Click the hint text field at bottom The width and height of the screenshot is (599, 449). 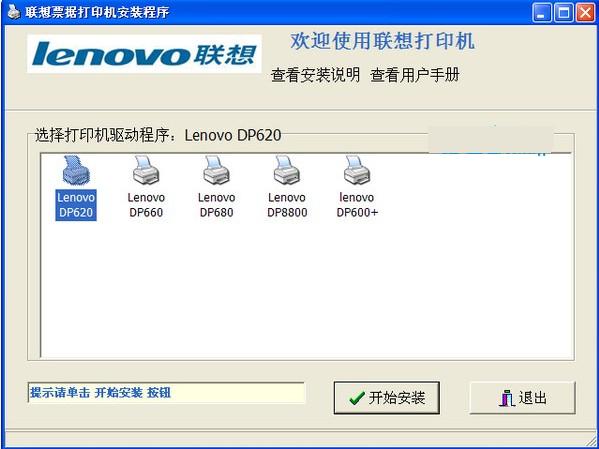point(167,392)
